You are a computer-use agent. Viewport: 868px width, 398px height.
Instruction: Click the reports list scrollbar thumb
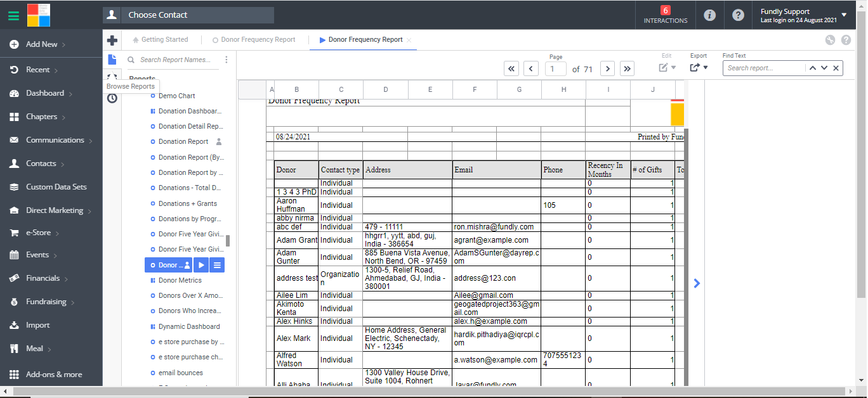pyautogui.click(x=228, y=241)
